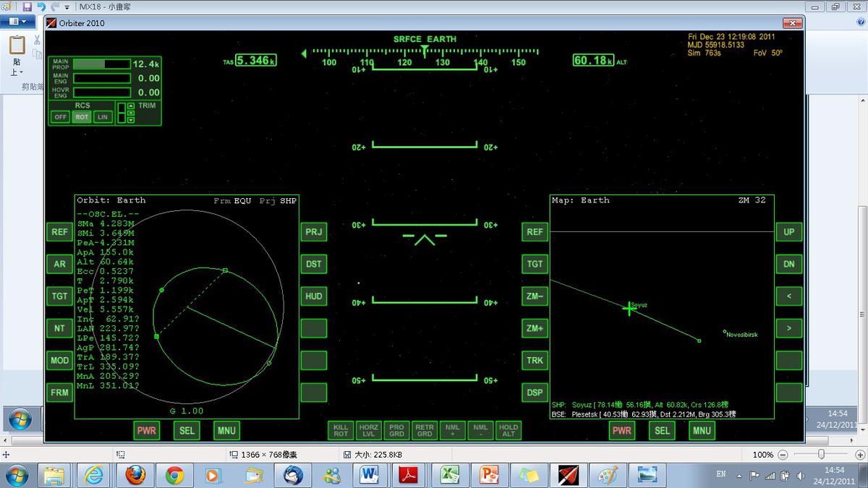Click Paint's zoom slider handle
This screenshot has width=868, height=488.
click(x=821, y=454)
